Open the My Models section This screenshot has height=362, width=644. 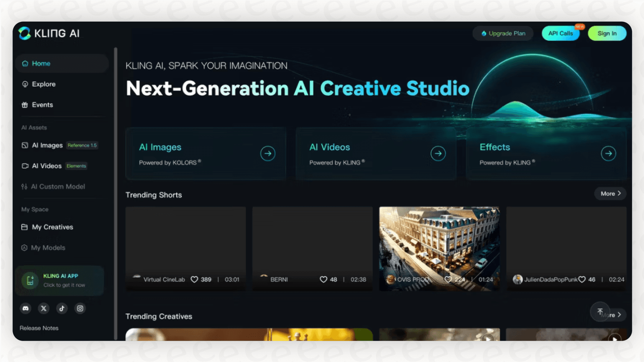click(x=48, y=247)
